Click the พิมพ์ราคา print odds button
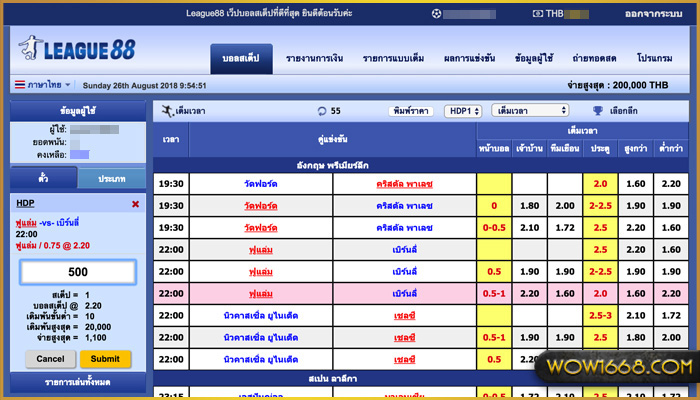The height and width of the screenshot is (400, 700). point(410,110)
